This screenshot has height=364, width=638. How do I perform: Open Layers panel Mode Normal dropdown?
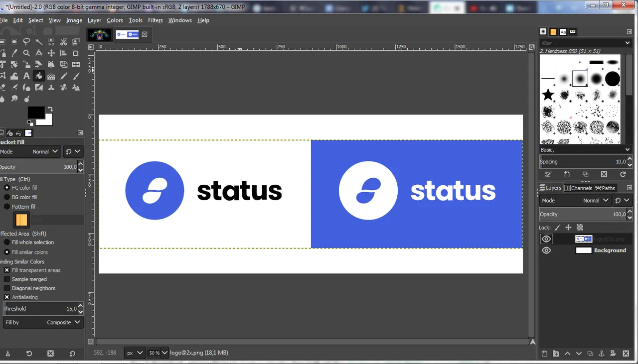pyautogui.click(x=575, y=200)
